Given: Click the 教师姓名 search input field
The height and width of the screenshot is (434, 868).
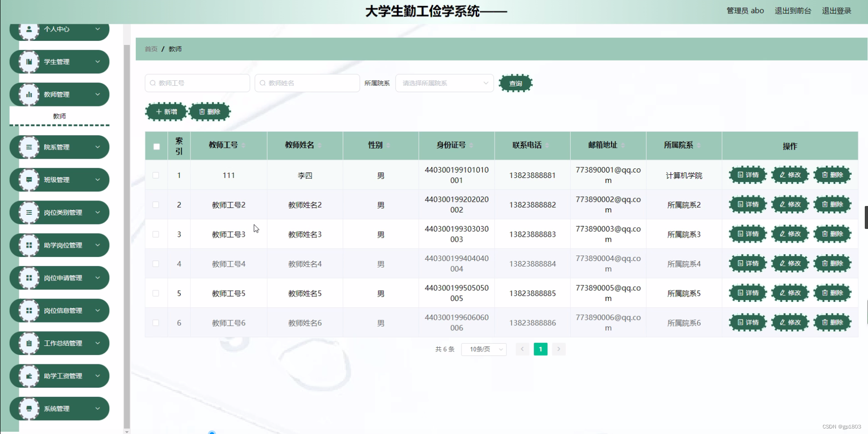Looking at the screenshot, I should [307, 83].
